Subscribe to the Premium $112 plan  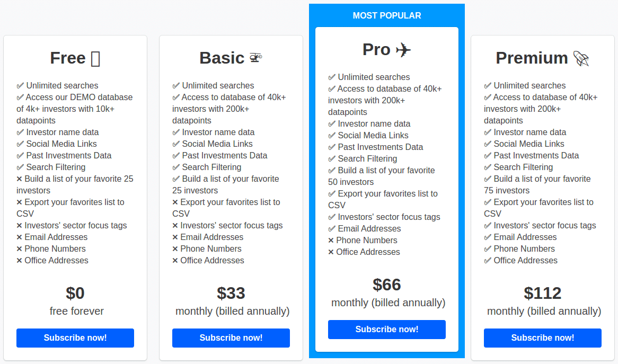(543, 338)
